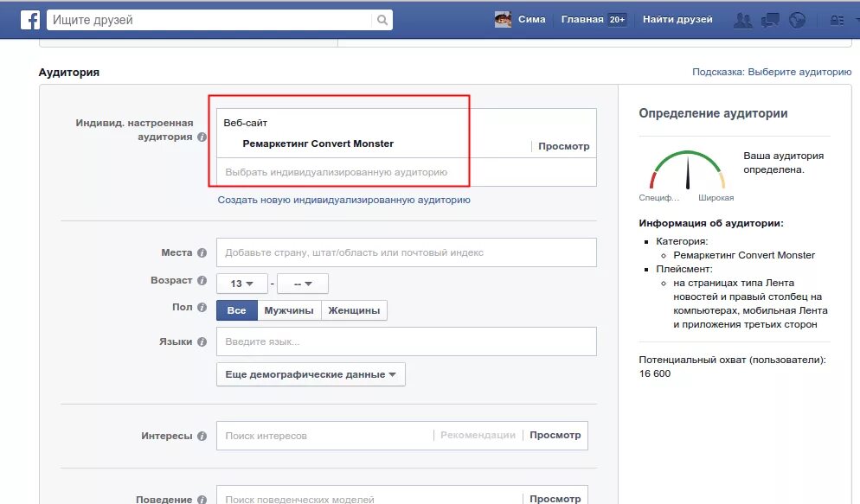Click the info icon beside Возраст
This screenshot has width=860, height=504.
pos(202,280)
